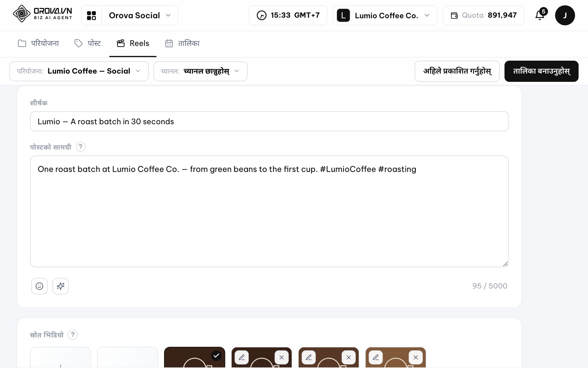Focus the शीर्षक title input field
Viewport: 588px width, 368px height.
(269, 121)
